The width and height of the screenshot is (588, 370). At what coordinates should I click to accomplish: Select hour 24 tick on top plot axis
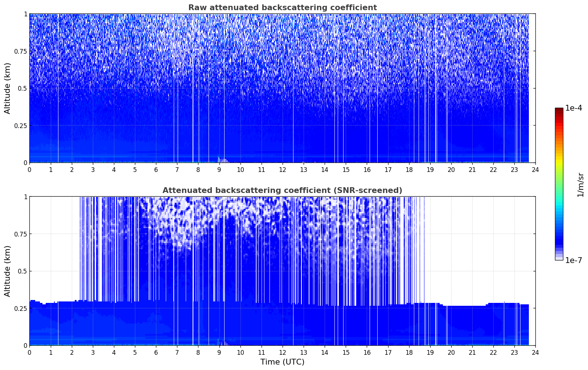[x=535, y=169]
